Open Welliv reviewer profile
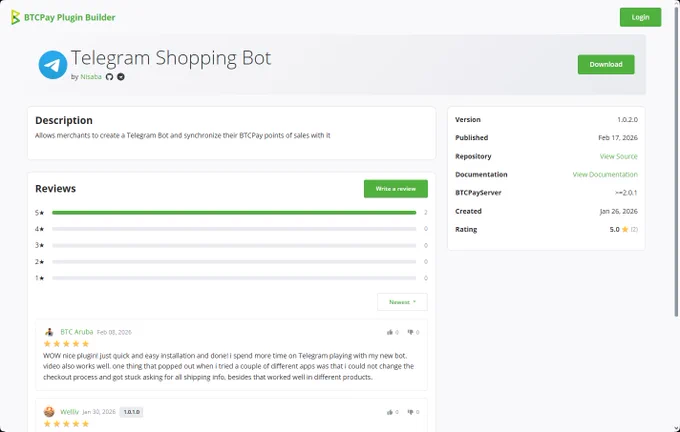Image resolution: width=680 pixels, height=432 pixels. tap(69, 412)
